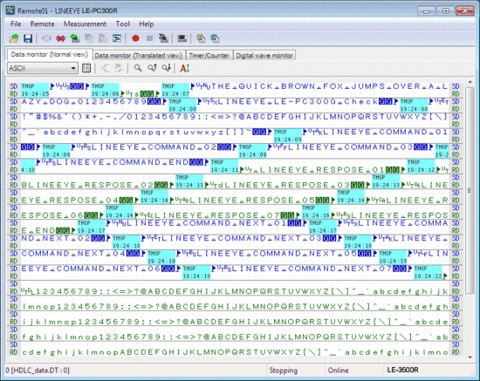This screenshot has width=480, height=381.
Task: Open the Help menu
Action: 146,24
